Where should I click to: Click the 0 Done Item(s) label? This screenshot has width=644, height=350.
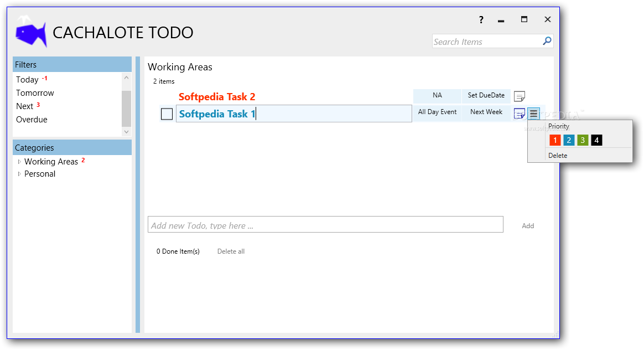pos(178,251)
